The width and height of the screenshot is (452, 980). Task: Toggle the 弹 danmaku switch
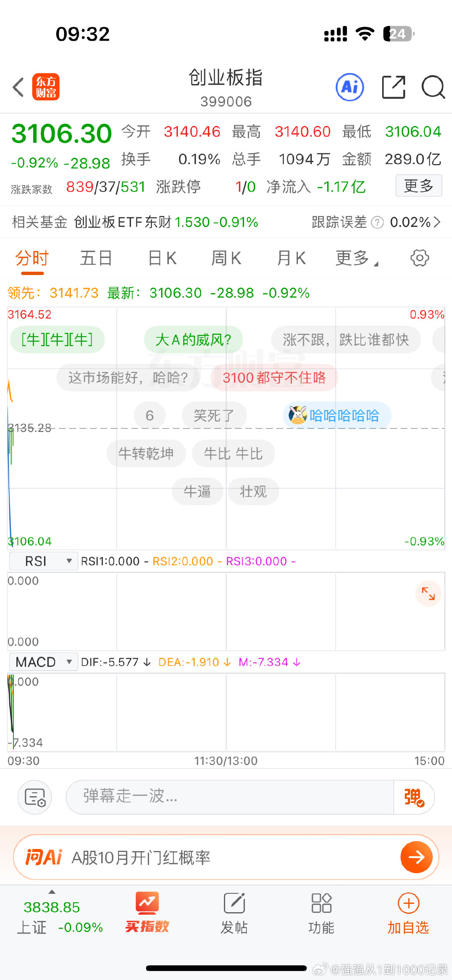coord(413,797)
